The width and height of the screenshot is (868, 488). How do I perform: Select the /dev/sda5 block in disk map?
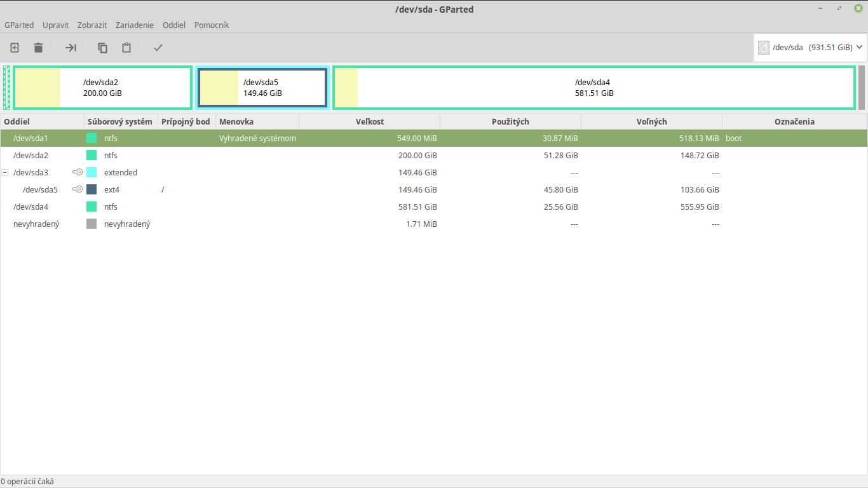[262, 88]
